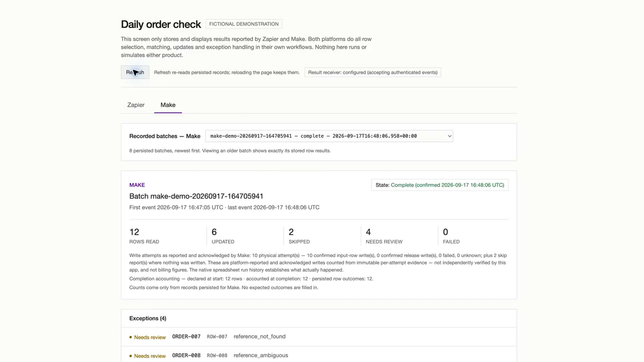Click the 4 NEEDS REVIEW count
This screenshot has width=644, height=362.
(x=384, y=236)
